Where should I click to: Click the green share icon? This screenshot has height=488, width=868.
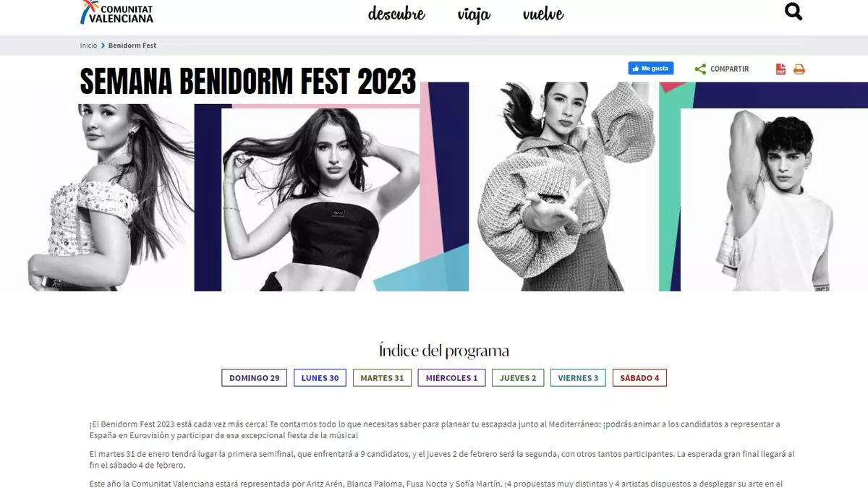click(700, 69)
